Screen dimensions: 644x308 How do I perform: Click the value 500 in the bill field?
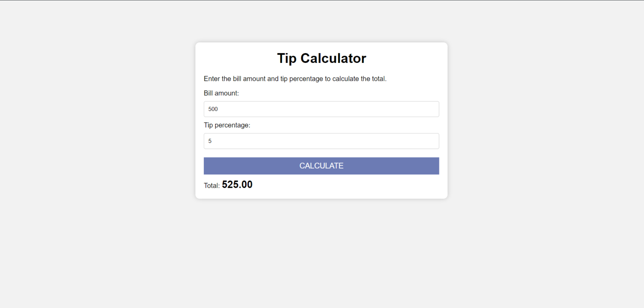(x=213, y=109)
